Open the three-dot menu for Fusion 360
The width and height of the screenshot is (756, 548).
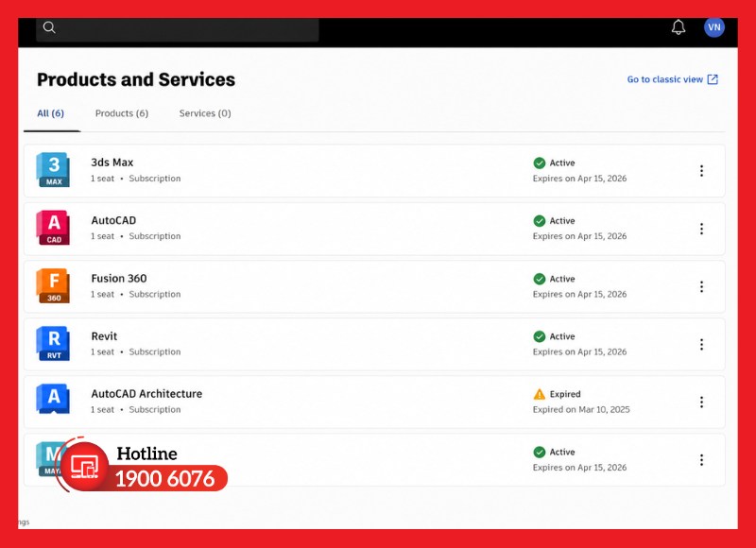[701, 287]
